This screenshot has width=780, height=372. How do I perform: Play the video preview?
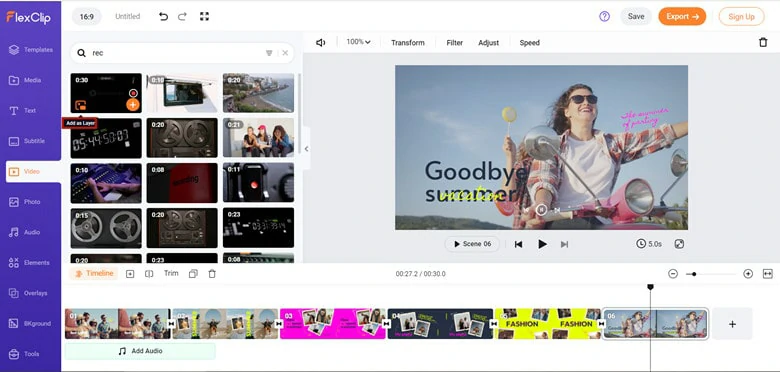pos(542,244)
